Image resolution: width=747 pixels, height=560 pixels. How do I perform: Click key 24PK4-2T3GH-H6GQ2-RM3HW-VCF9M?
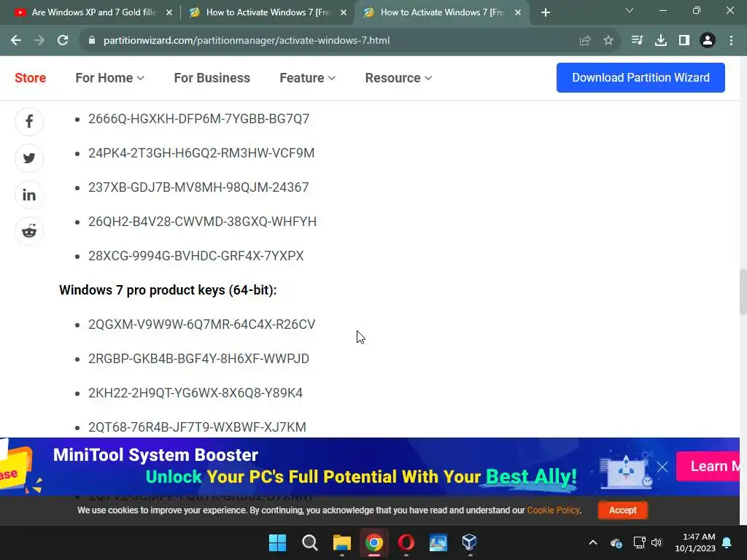[x=201, y=153]
